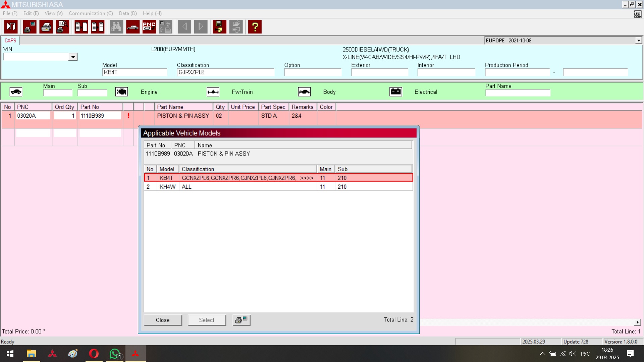Screen dimensions: 644x362
Task: Open the Communication (C) menu
Action: pyautogui.click(x=91, y=13)
